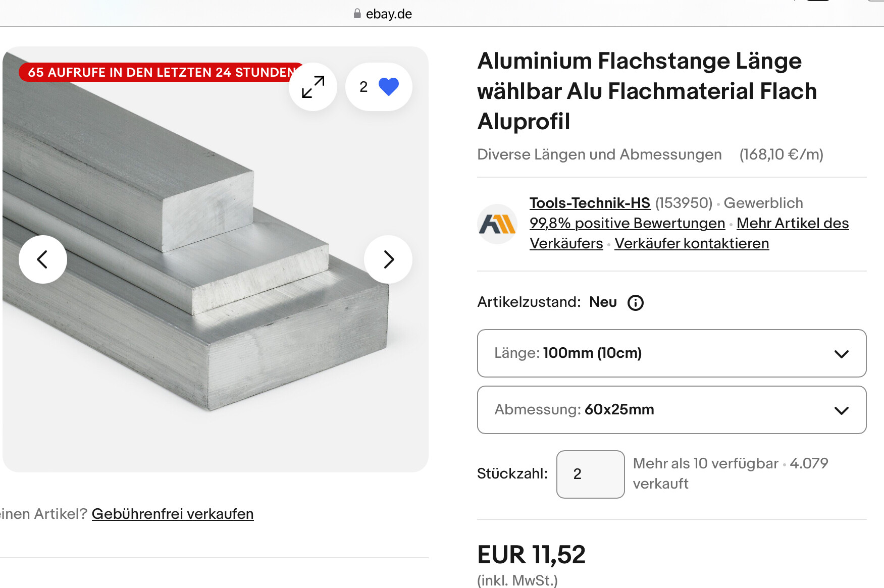
Task: Open the Tools-Technik-HS seller profile link
Action: (590, 203)
